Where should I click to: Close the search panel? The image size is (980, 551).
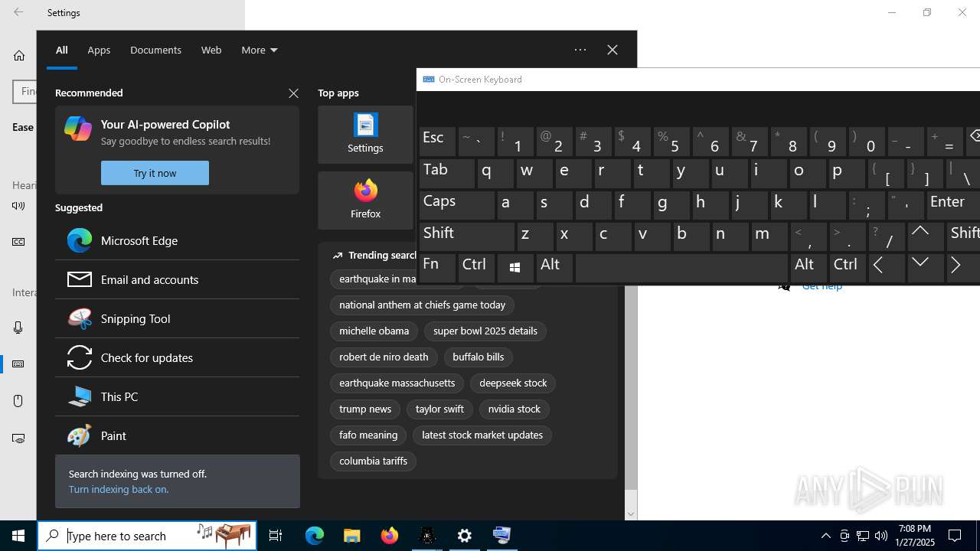(612, 50)
